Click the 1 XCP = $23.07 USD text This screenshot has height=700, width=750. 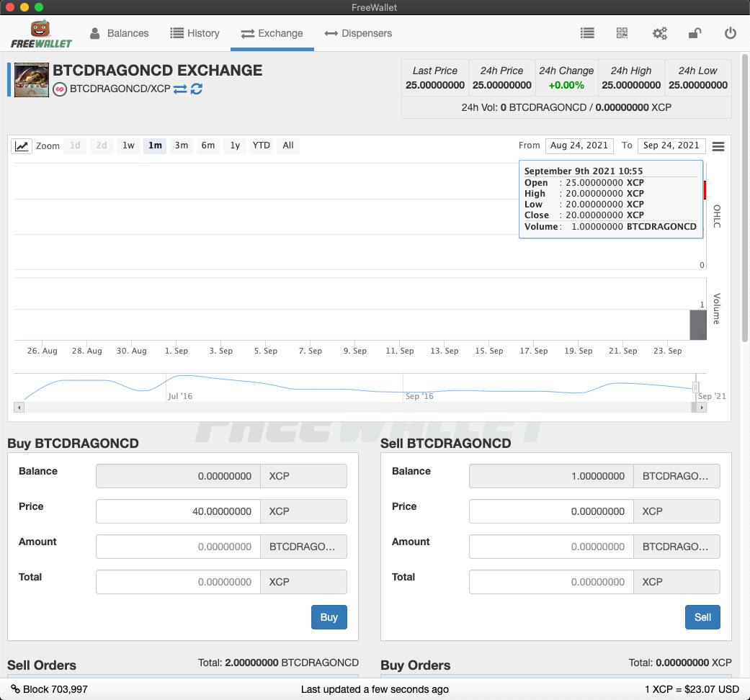pos(692,689)
